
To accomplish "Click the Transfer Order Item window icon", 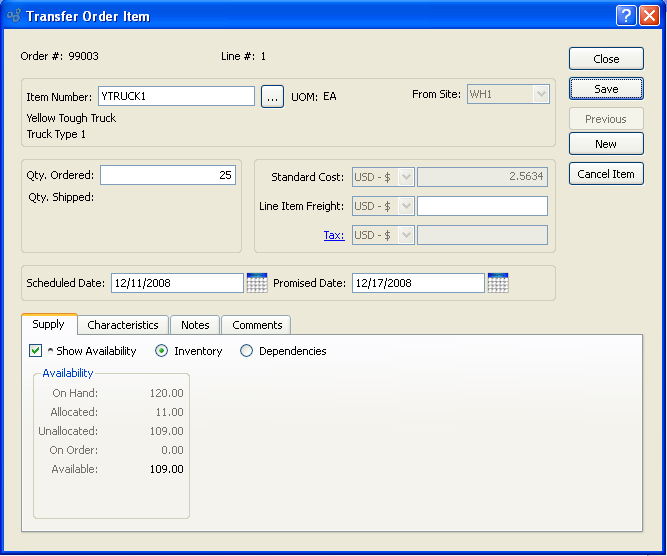I will point(13,16).
